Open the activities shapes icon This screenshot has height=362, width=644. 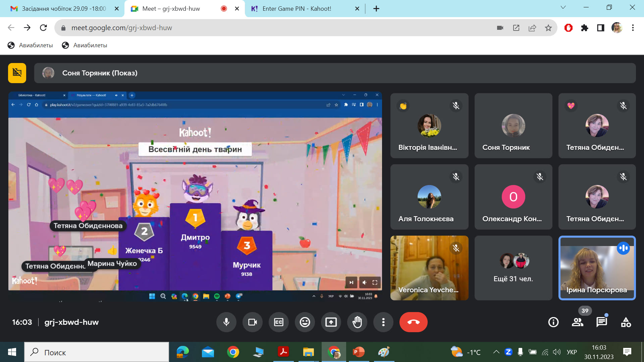(626, 322)
